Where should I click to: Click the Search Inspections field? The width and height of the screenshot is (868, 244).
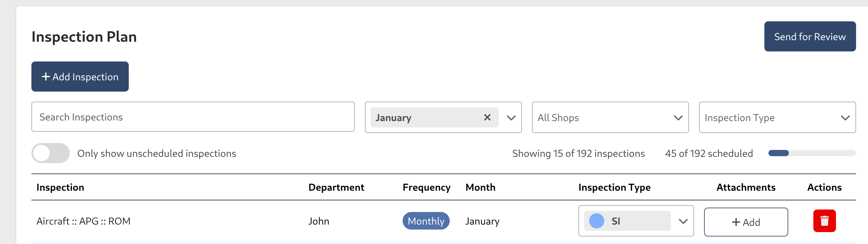[x=193, y=117]
